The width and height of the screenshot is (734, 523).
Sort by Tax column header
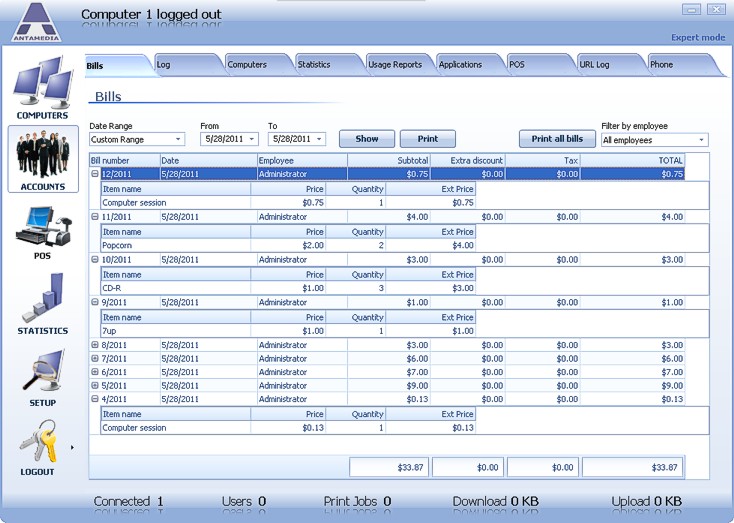pos(543,160)
